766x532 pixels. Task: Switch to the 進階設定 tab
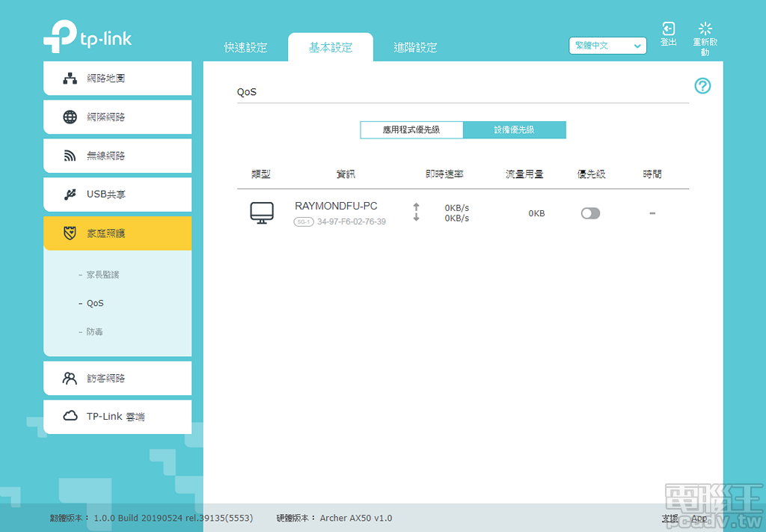click(415, 46)
